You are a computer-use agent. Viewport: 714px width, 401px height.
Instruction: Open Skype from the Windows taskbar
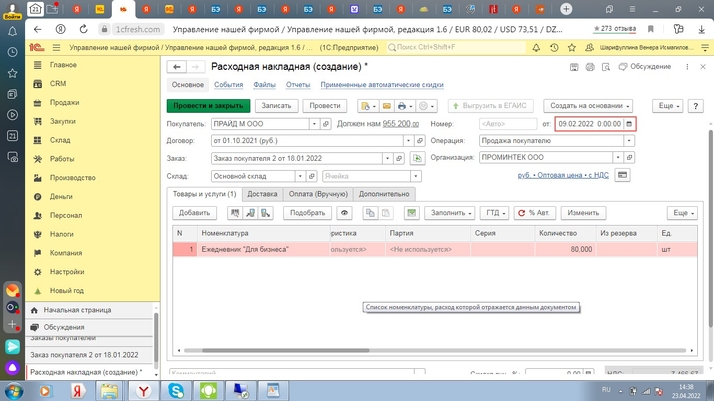[x=176, y=390]
